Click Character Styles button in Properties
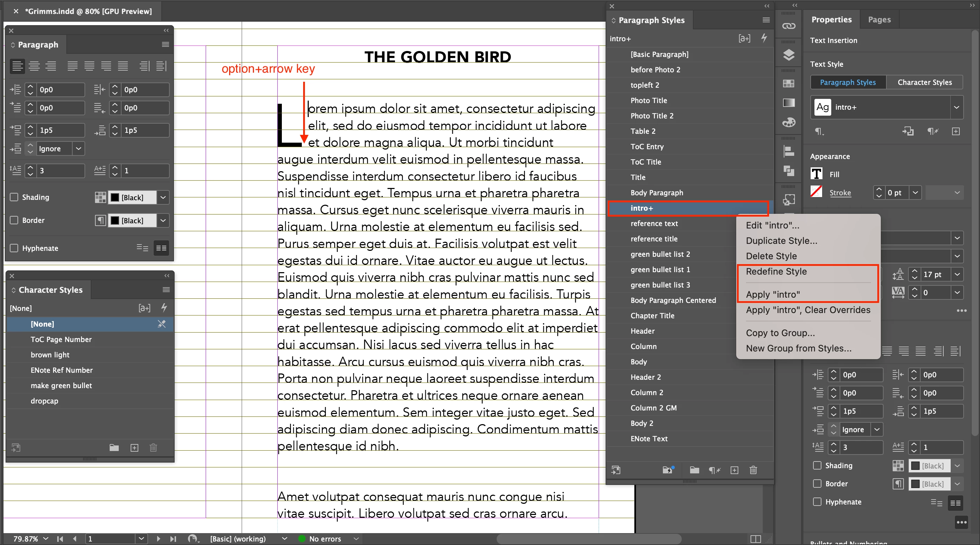This screenshot has width=980, height=545. (924, 82)
